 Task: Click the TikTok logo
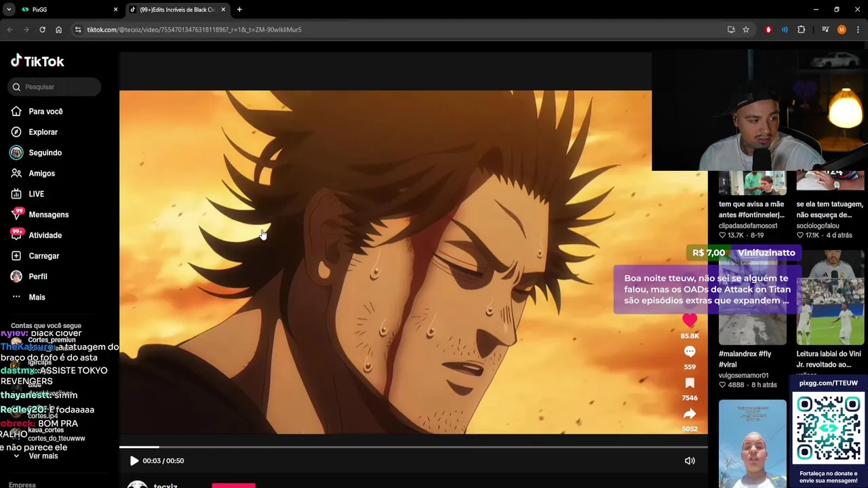(x=37, y=61)
